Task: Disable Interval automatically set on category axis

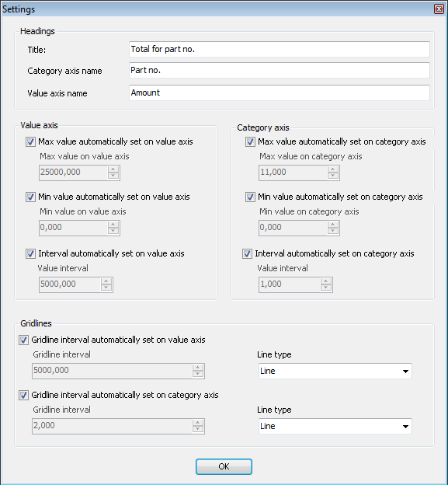Action: (247, 254)
